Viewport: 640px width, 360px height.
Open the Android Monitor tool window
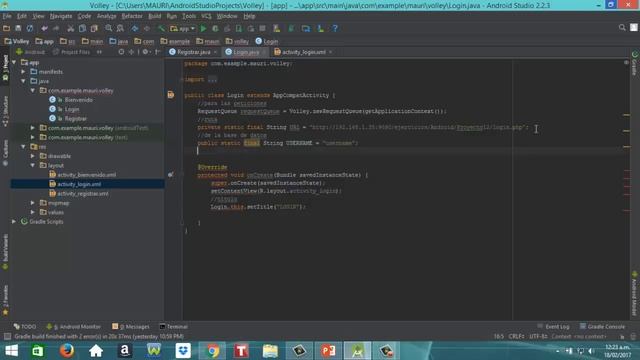pyautogui.click(x=73, y=327)
